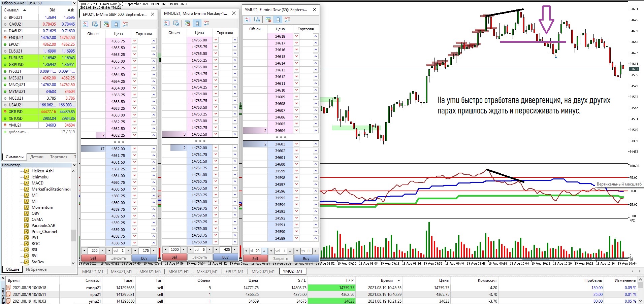This screenshot has width=644, height=304.
Task: Click the list-with-lines icon in MNQU21 window toolbar
Action: [206, 23]
